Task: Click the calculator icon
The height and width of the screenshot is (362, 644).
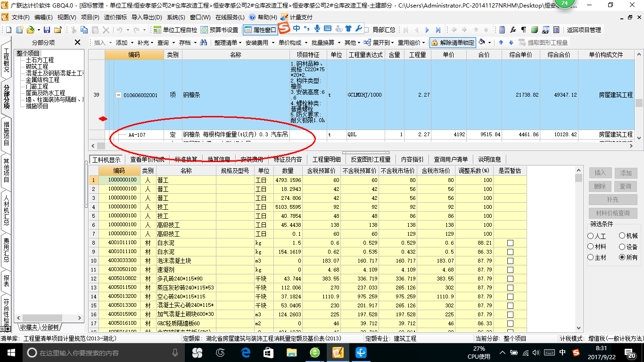Action: point(502,30)
